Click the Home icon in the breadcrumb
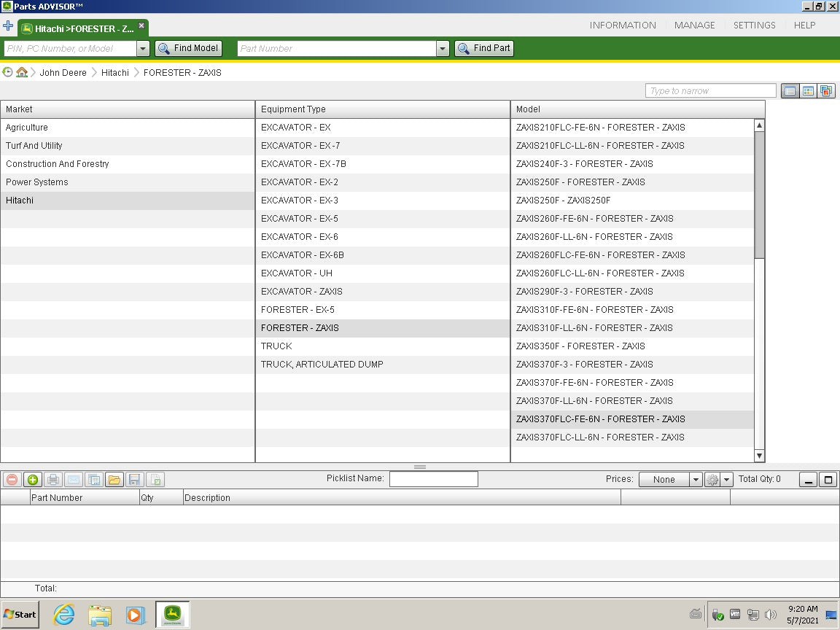The height and width of the screenshot is (630, 840). pos(22,72)
